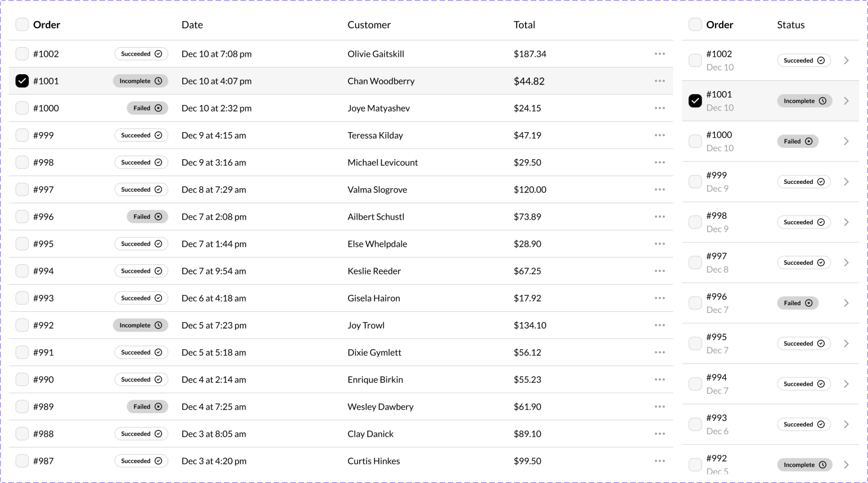This screenshot has height=483, width=868.
Task: Click the Customer column header
Action: pyautogui.click(x=369, y=25)
